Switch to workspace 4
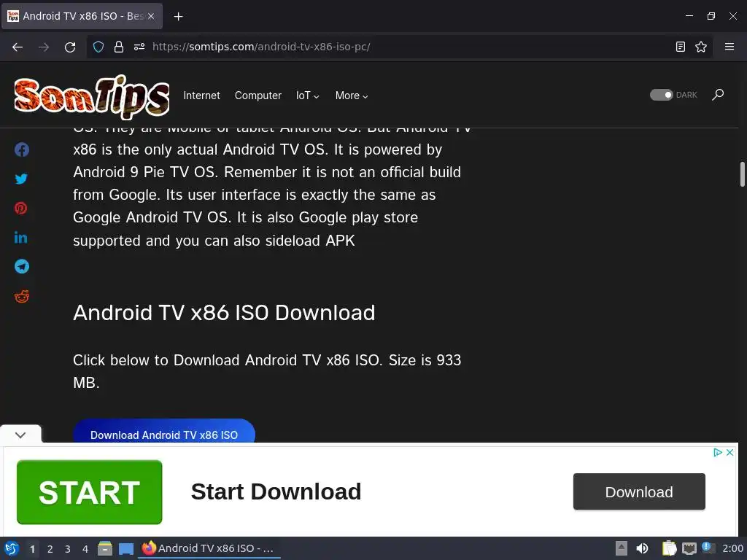Image resolution: width=747 pixels, height=560 pixels. [85, 549]
